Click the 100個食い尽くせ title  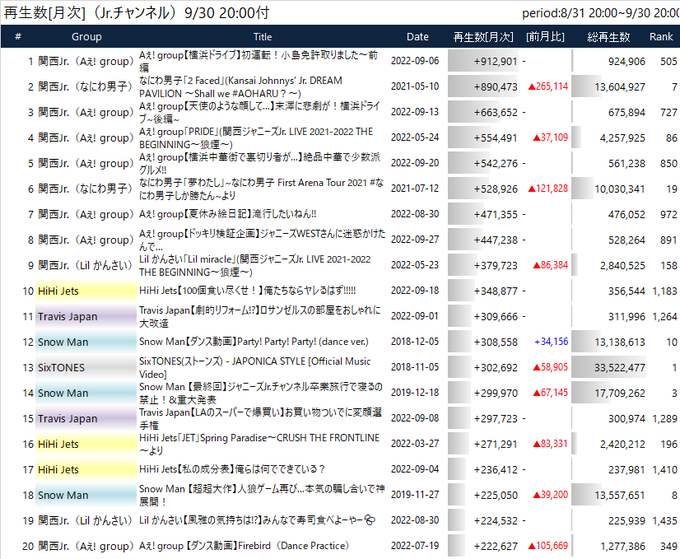click(247, 291)
